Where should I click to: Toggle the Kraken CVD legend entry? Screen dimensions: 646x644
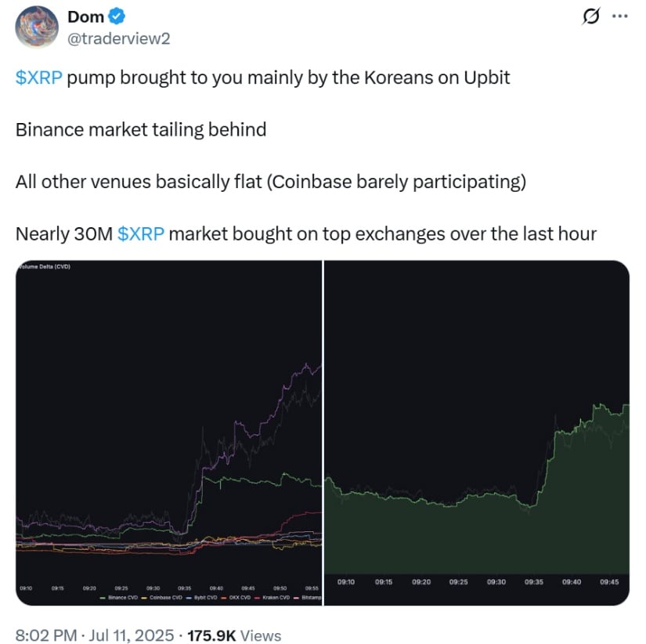tap(272, 598)
